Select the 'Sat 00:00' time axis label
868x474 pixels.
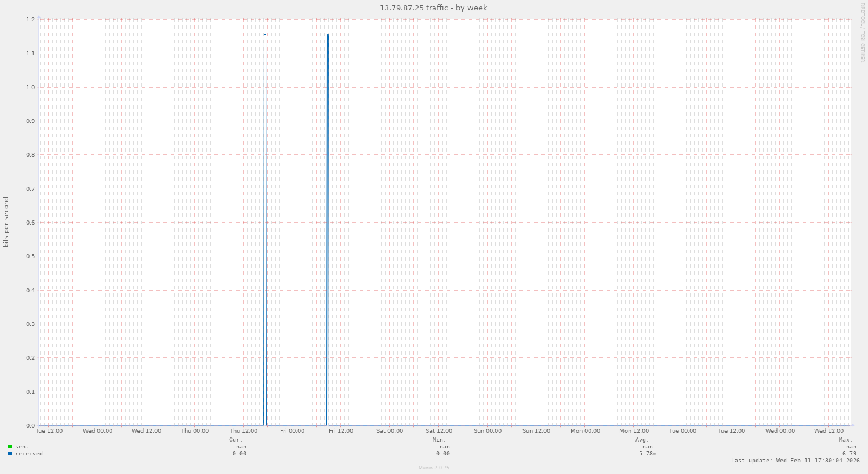(x=389, y=431)
